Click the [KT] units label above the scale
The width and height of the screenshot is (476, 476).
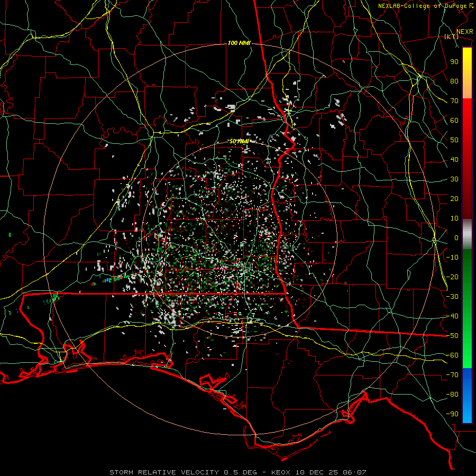452,36
